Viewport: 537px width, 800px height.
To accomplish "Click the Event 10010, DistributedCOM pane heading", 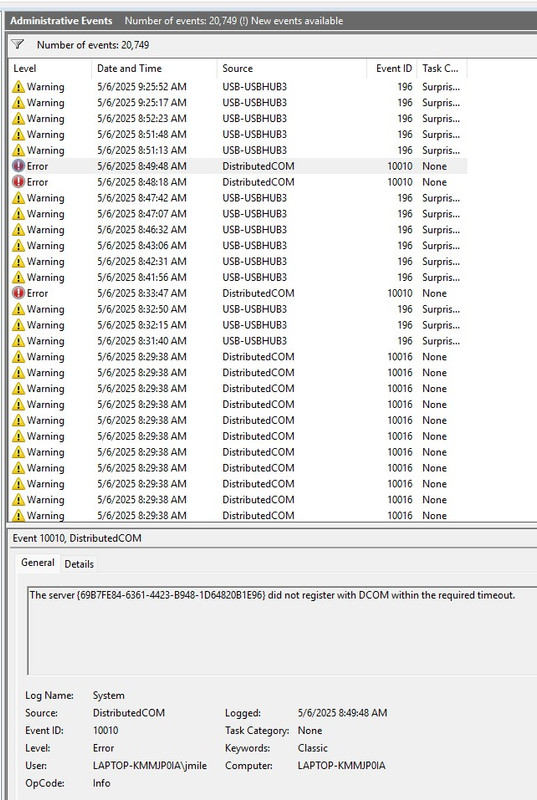I will pos(77,538).
